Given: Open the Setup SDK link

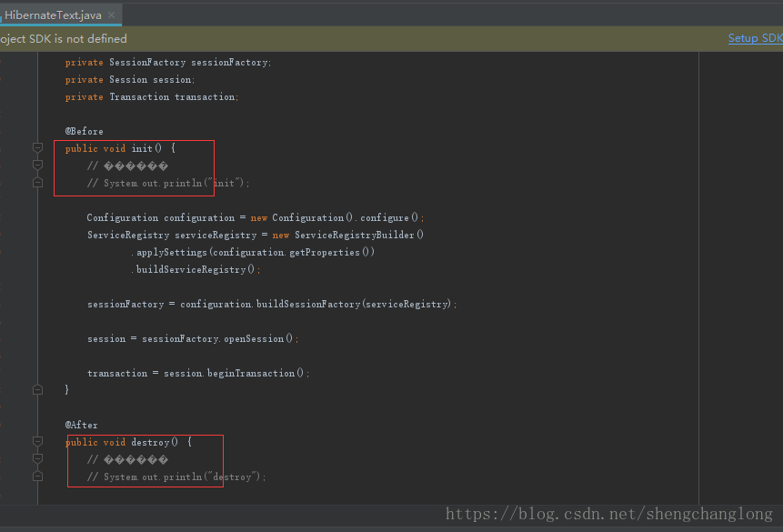Looking at the screenshot, I should (x=755, y=38).
